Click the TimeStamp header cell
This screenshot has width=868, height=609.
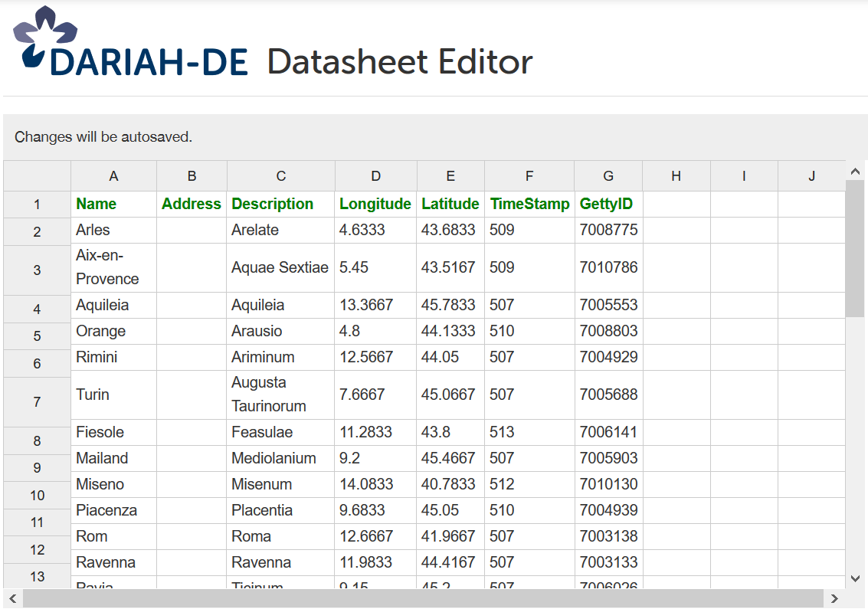pos(529,205)
